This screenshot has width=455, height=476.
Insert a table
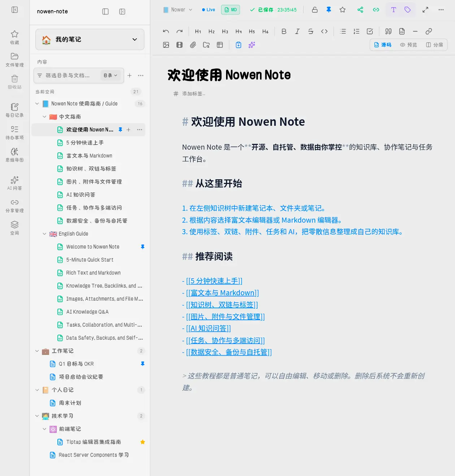(220, 45)
